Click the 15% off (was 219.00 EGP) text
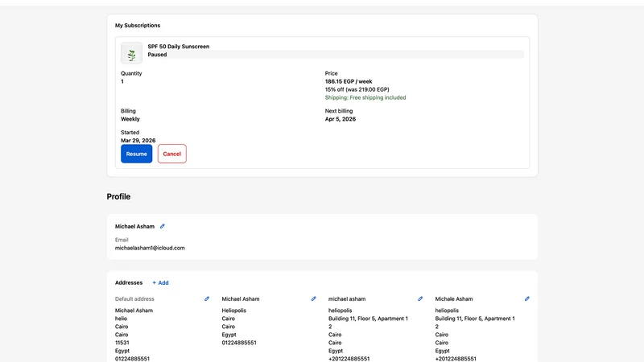This screenshot has height=362, width=644. (357, 89)
